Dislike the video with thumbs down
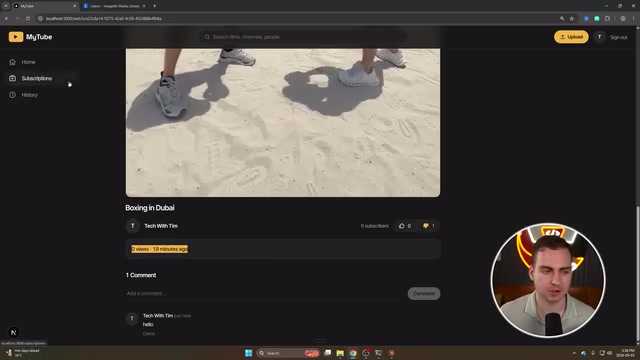The image size is (640, 360). point(429,226)
